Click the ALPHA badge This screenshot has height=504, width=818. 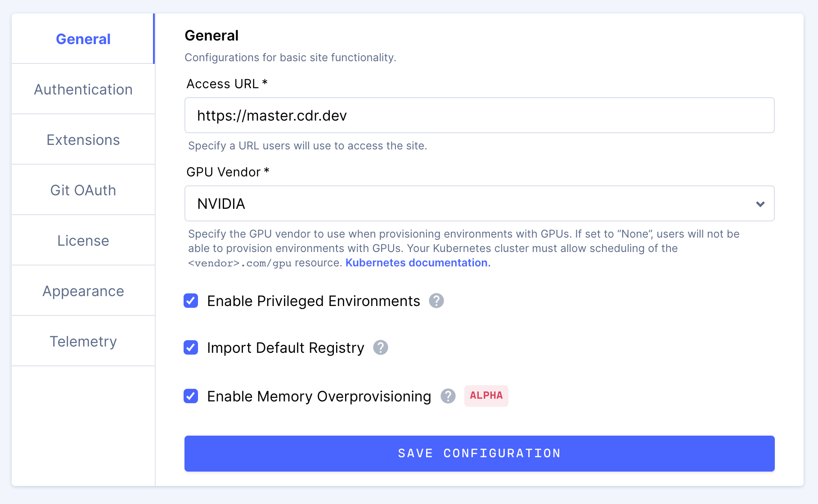[486, 396]
